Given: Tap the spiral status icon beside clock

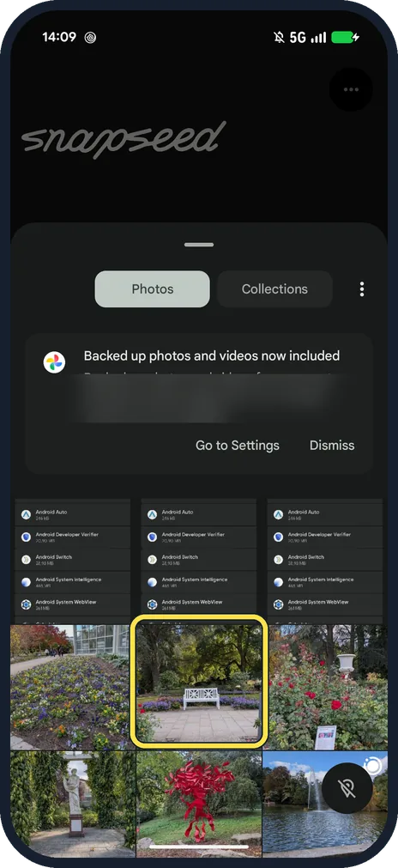Looking at the screenshot, I should coord(90,38).
